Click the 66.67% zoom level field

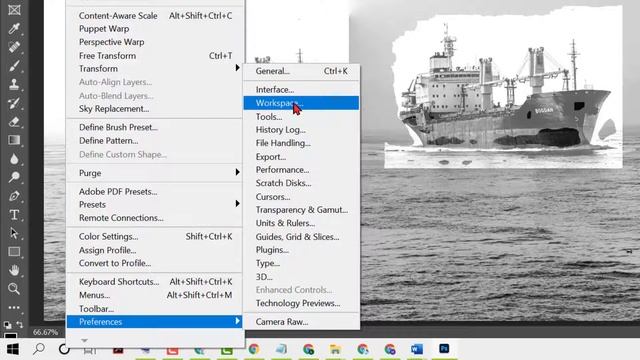click(45, 332)
